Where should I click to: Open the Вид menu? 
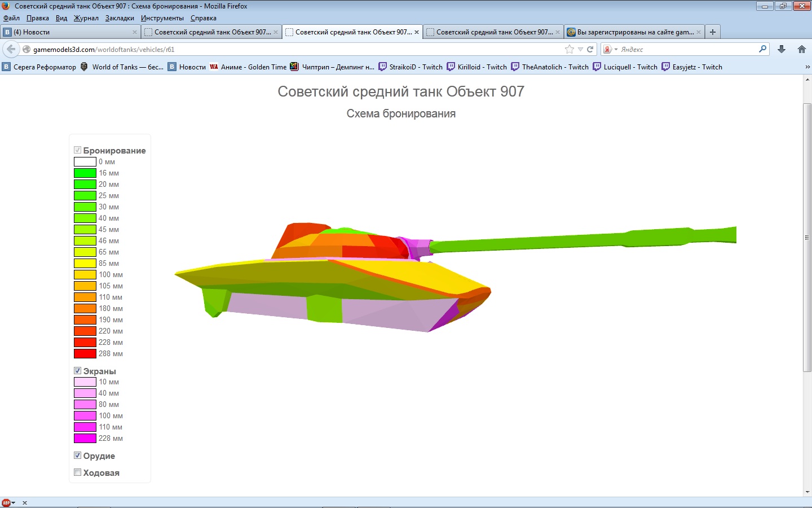point(61,18)
